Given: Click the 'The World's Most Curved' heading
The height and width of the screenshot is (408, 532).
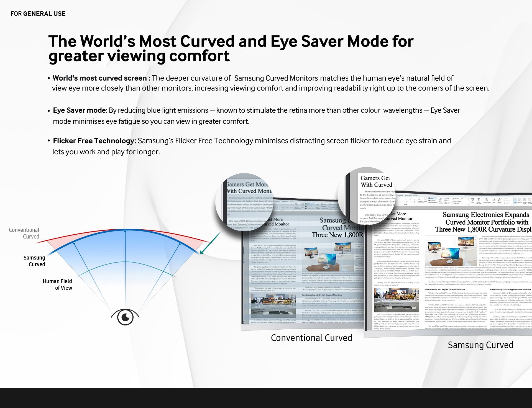Looking at the screenshot, I should click(231, 48).
